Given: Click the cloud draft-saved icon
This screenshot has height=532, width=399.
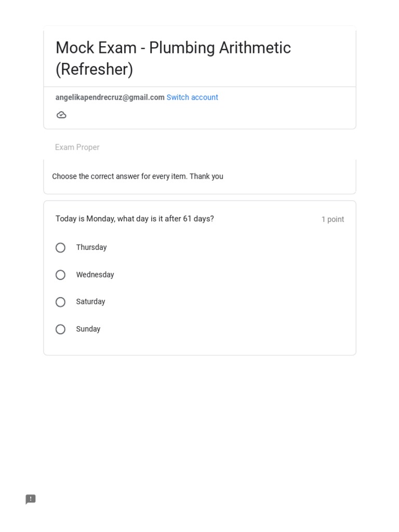Looking at the screenshot, I should pos(61,115).
